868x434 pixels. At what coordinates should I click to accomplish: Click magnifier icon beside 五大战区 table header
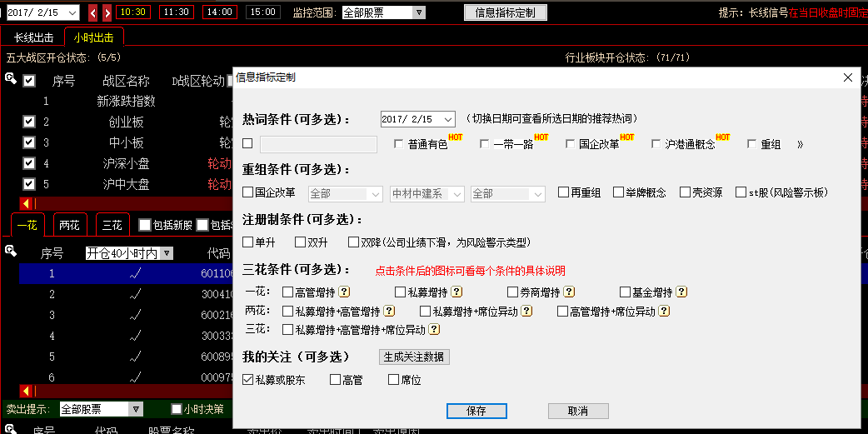tap(11, 79)
